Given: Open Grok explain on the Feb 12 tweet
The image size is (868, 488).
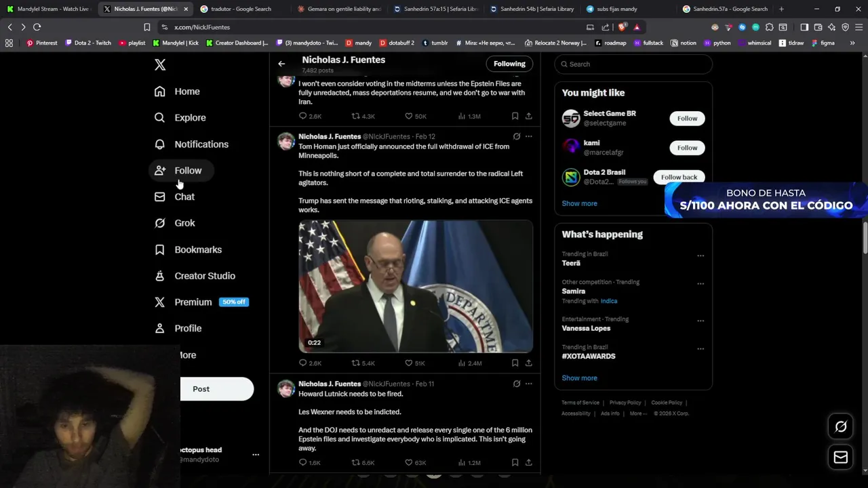Looking at the screenshot, I should (x=517, y=136).
